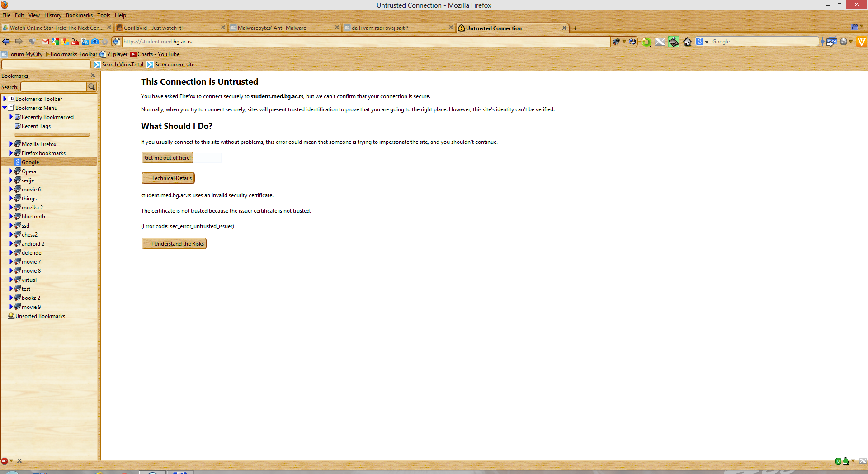Click the VirusTotal text input field
868x474 pixels.
click(46, 65)
